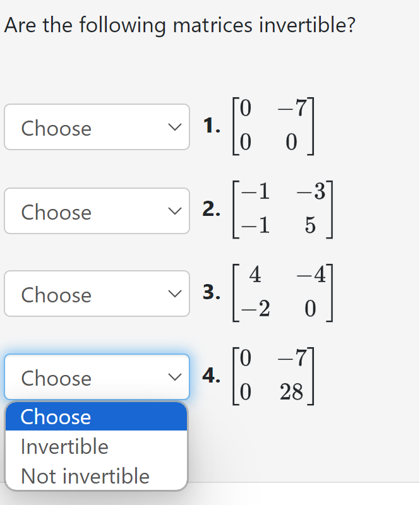The image size is (420, 505).
Task: Click the chevron arrow beside matrix 2
Action: [175, 211]
